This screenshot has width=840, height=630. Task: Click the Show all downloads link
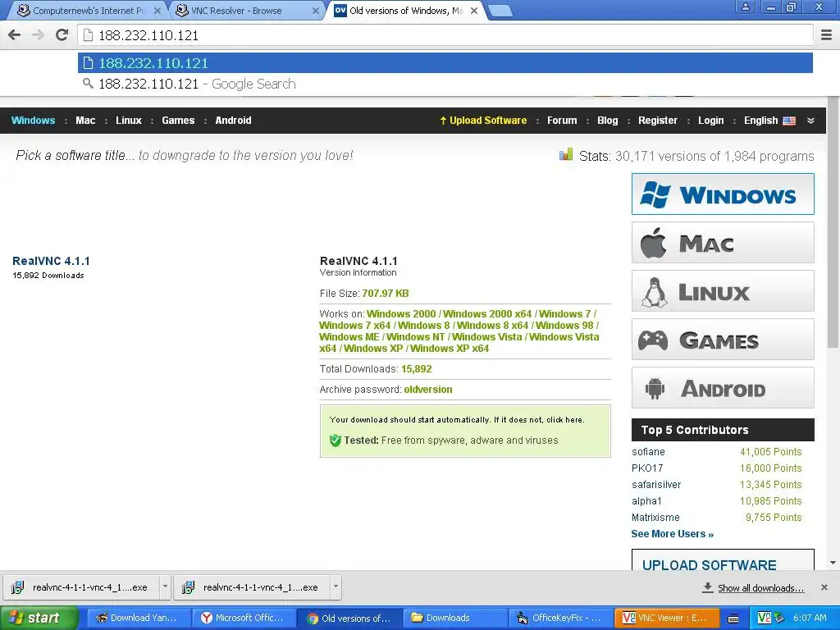pyautogui.click(x=760, y=588)
